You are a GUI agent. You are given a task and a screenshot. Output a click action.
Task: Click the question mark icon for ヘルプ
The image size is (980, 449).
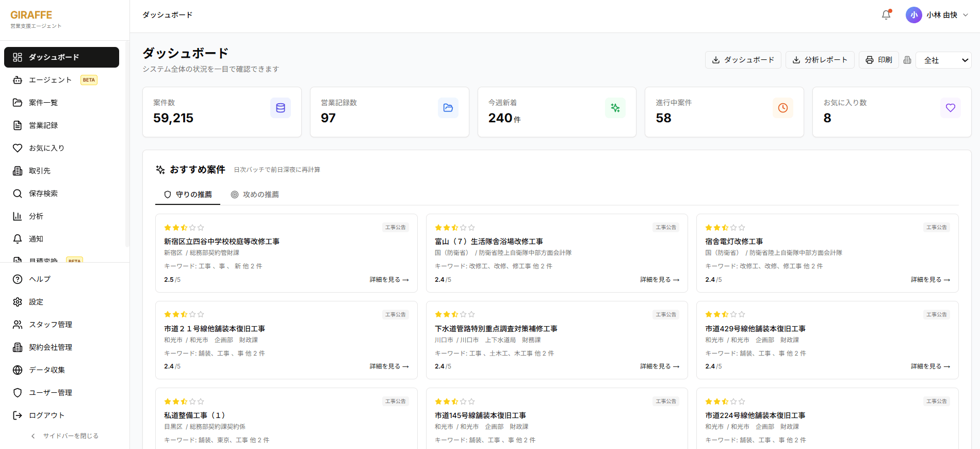click(x=18, y=279)
